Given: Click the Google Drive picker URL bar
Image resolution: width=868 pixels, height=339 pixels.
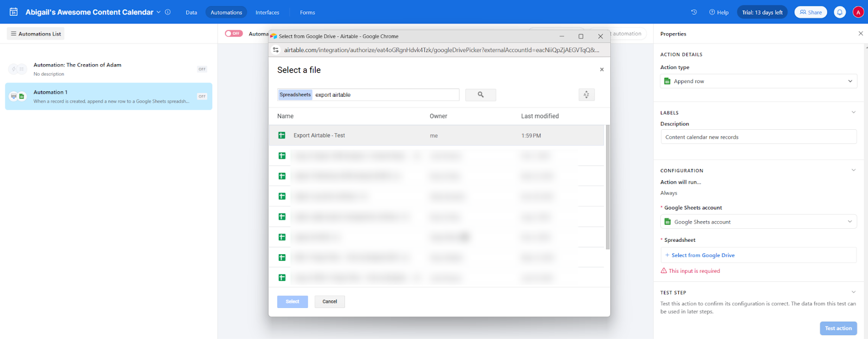Looking at the screenshot, I should click(441, 50).
